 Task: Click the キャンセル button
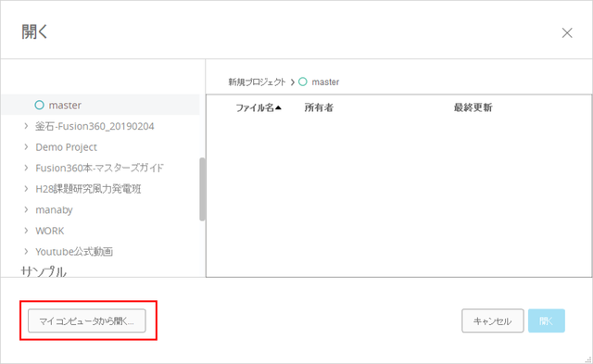(492, 320)
